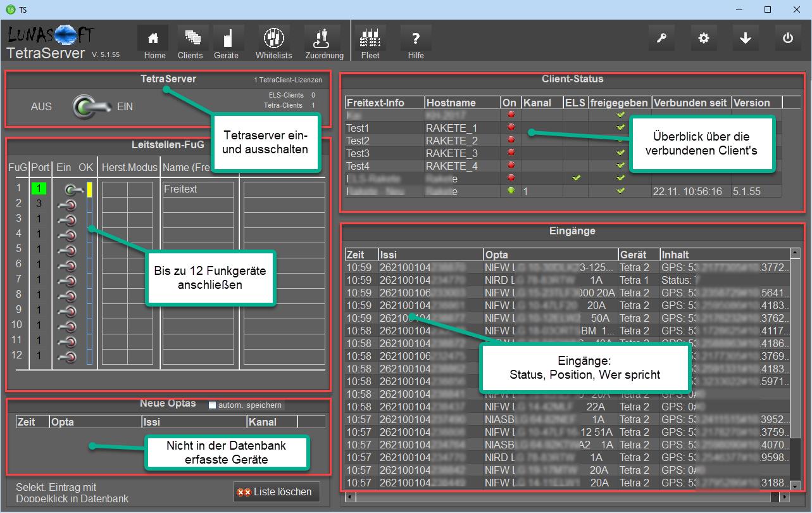The image size is (812, 513).
Task: Click the Verbunden seit column header
Action: (691, 103)
